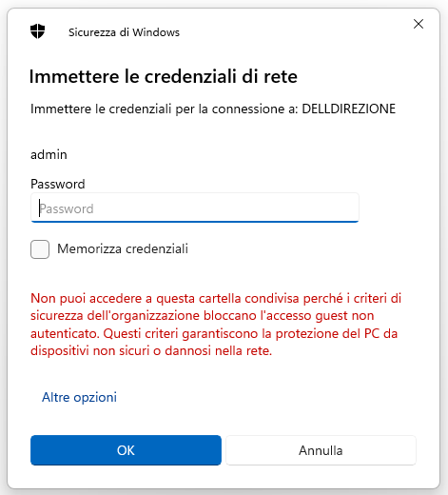Click the heading Immettere le credenziali di rete

tap(164, 76)
